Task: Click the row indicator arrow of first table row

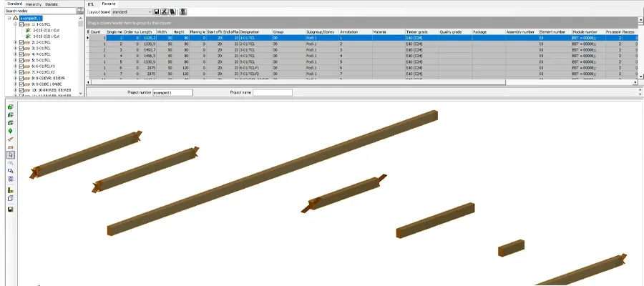Action: click(x=87, y=38)
